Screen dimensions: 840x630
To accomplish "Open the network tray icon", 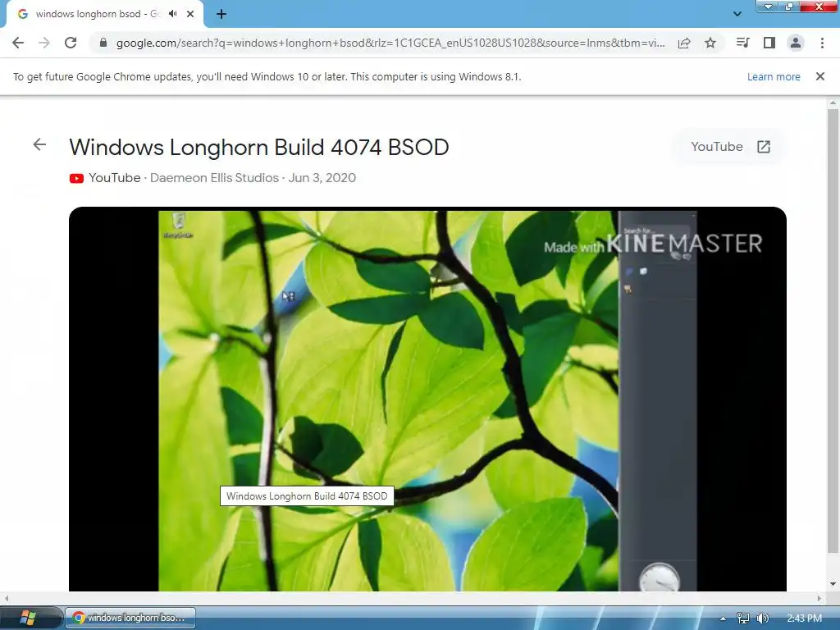I will pyautogui.click(x=742, y=619).
